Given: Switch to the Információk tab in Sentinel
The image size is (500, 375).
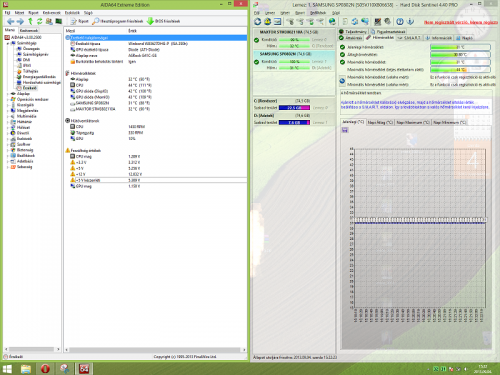Looking at the screenshot, I should (439, 38).
